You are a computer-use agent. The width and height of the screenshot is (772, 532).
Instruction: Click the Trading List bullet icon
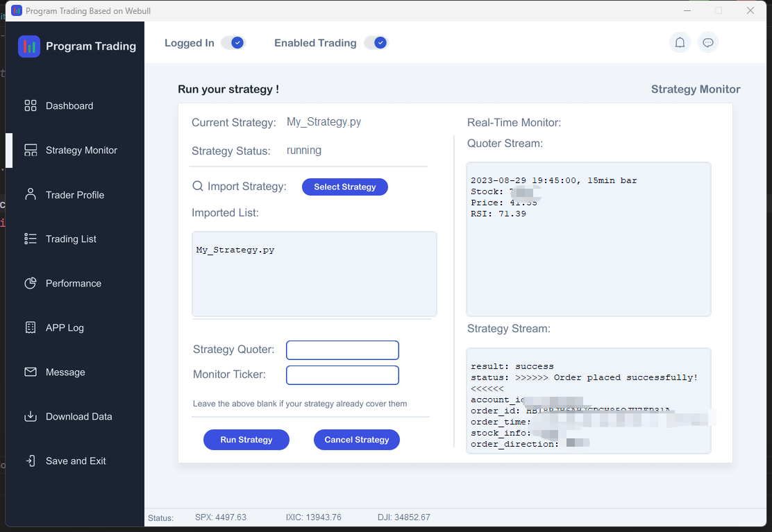pyautogui.click(x=31, y=239)
